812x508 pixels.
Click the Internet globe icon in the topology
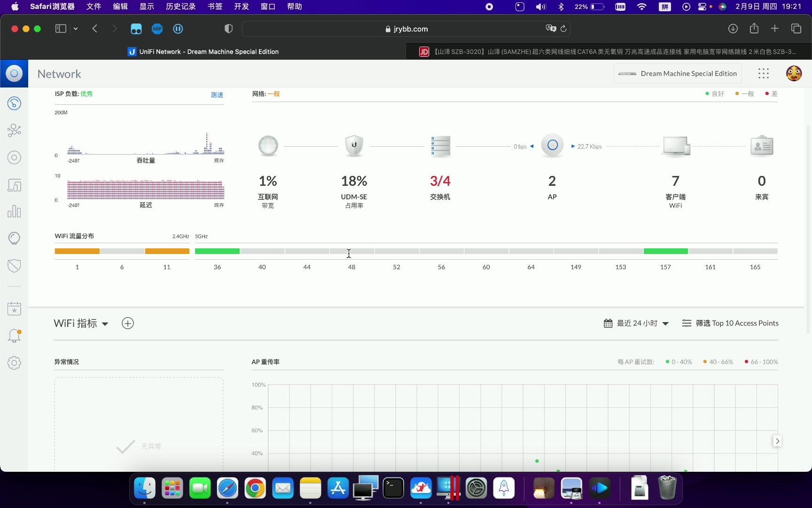coord(268,146)
